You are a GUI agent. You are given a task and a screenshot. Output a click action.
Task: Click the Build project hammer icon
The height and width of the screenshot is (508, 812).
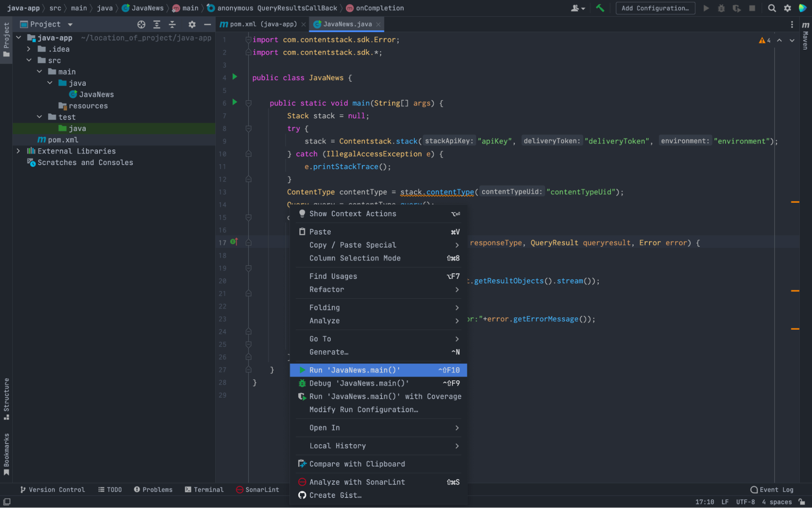600,8
